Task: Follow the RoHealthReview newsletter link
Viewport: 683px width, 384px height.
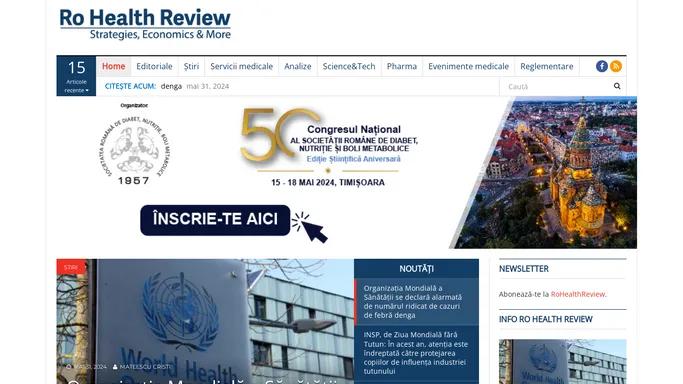Action: pyautogui.click(x=578, y=294)
